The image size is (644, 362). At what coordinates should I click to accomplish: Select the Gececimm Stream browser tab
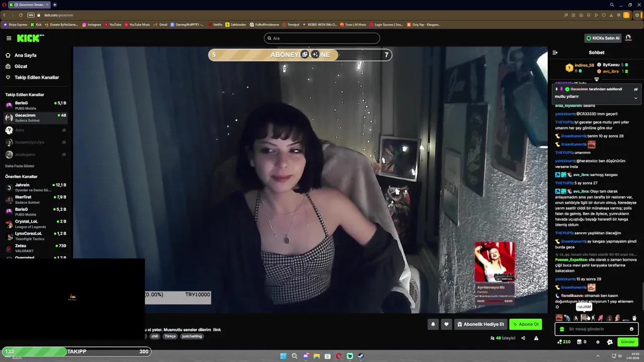click(29, 5)
